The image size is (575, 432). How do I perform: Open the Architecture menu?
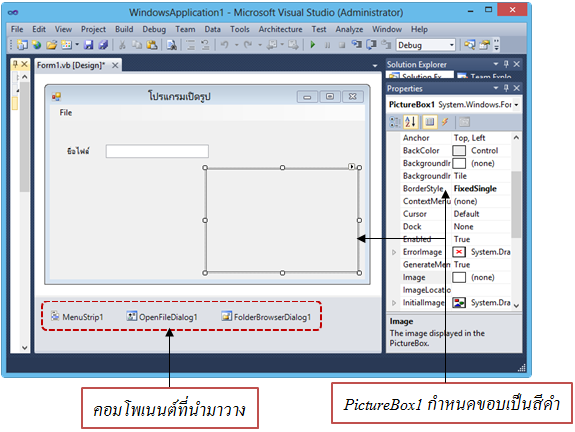pyautogui.click(x=281, y=29)
